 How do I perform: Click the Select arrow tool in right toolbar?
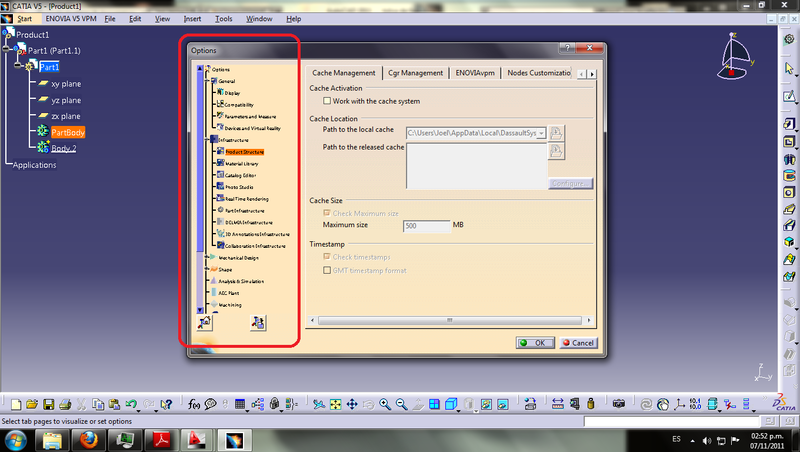pyautogui.click(x=789, y=68)
